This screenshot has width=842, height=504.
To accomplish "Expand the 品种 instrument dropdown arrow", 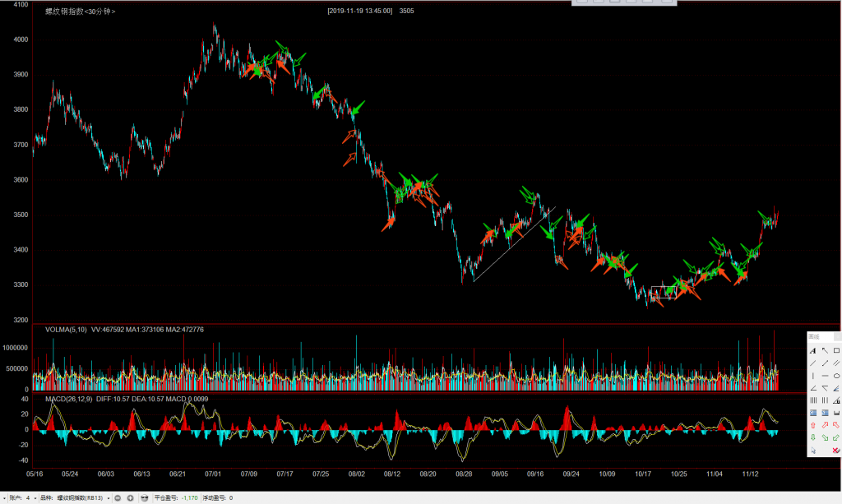I will (107, 498).
